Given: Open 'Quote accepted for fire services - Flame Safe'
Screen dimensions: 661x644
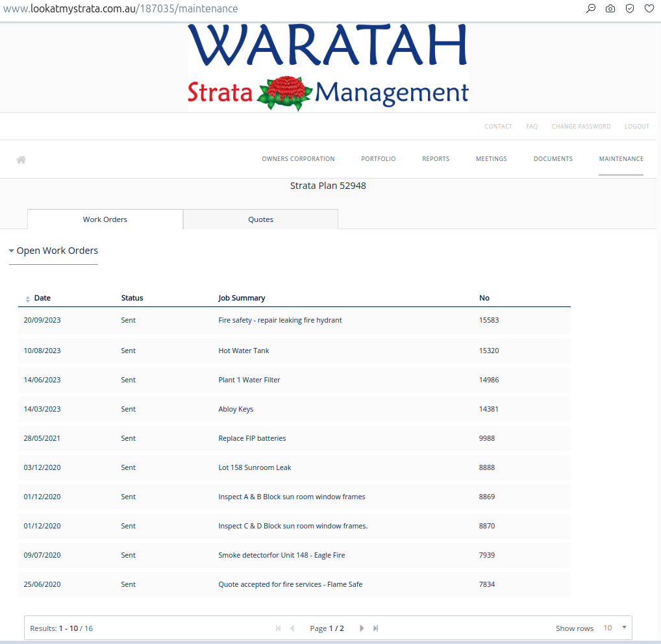Looking at the screenshot, I should [290, 584].
